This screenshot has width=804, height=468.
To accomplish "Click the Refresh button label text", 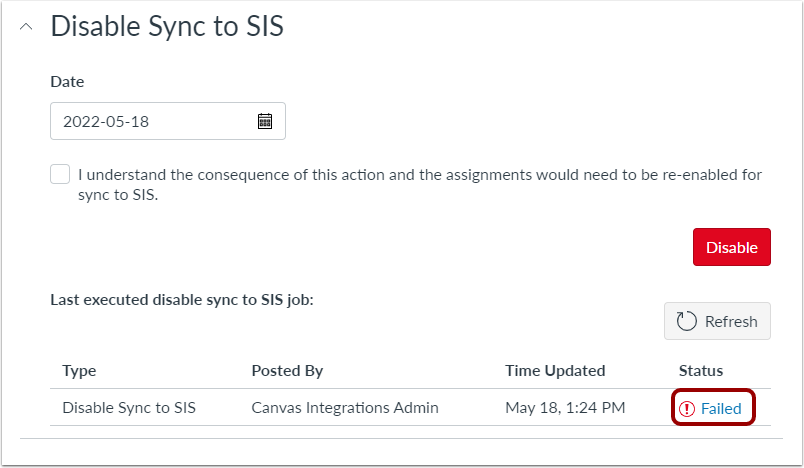I will pyautogui.click(x=731, y=321).
